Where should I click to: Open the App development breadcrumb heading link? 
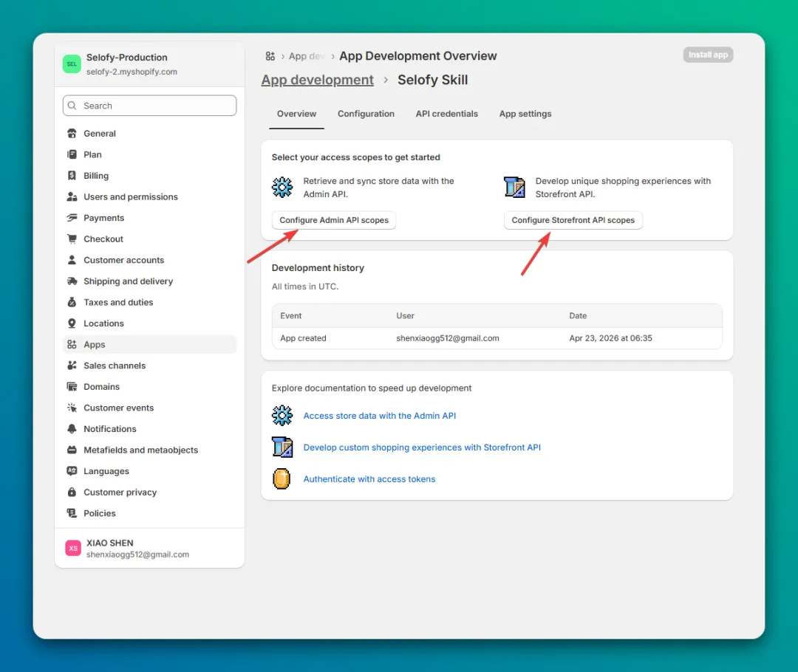[318, 80]
